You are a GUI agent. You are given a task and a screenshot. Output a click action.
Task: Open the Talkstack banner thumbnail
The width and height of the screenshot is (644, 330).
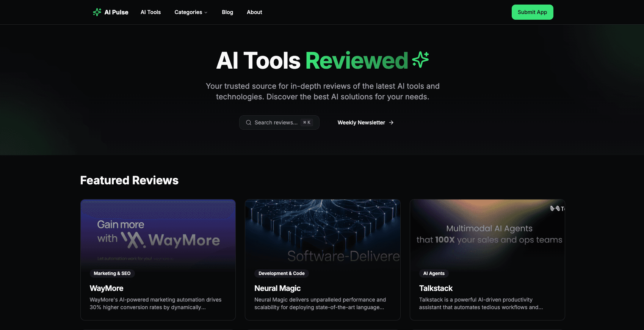[487, 234]
